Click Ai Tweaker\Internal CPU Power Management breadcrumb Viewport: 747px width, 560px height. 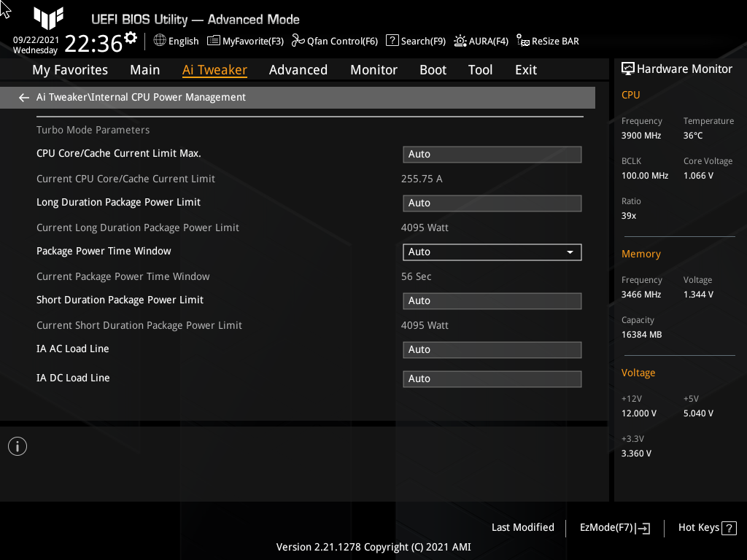141,97
